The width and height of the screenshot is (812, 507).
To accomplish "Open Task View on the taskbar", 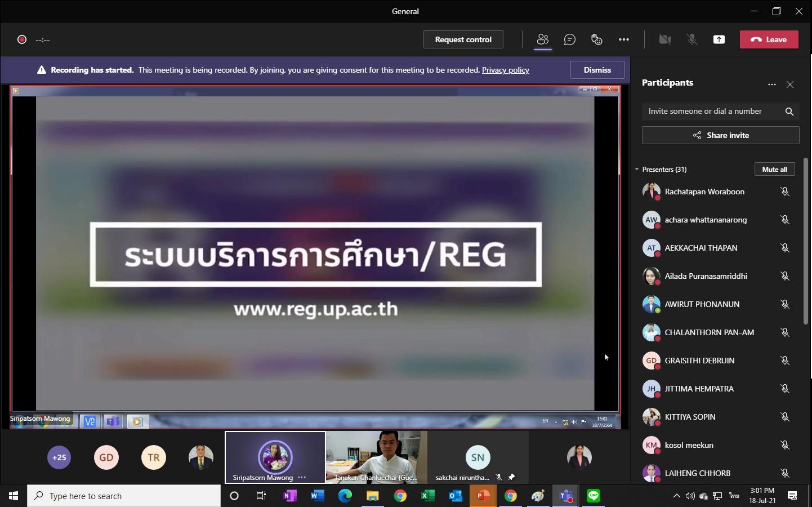I will [261, 496].
